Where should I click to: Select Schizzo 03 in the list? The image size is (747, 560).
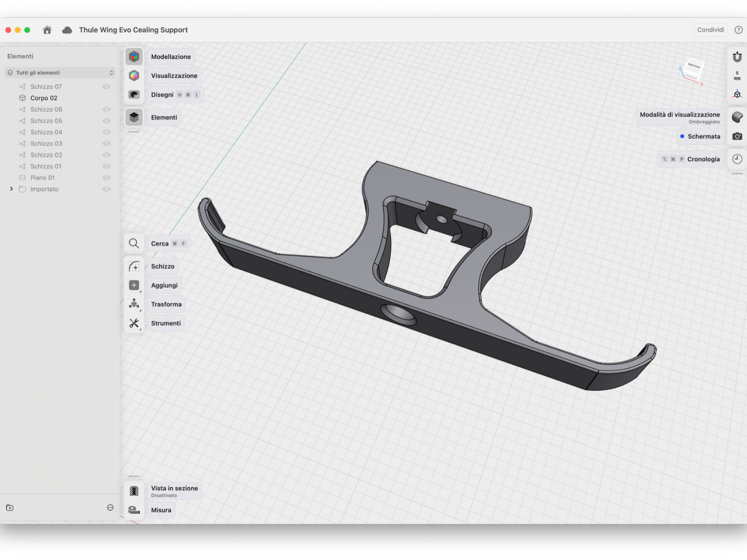pyautogui.click(x=46, y=143)
